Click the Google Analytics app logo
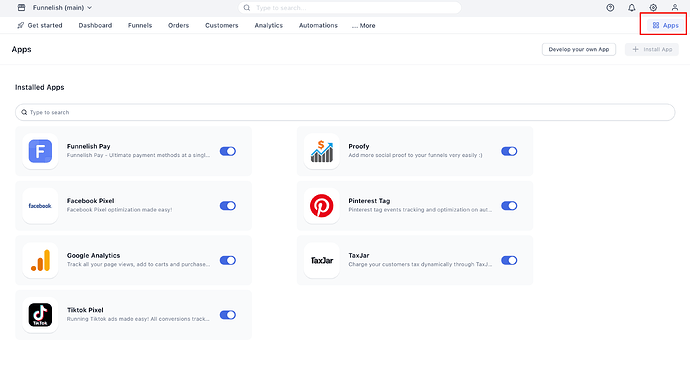 (x=40, y=260)
